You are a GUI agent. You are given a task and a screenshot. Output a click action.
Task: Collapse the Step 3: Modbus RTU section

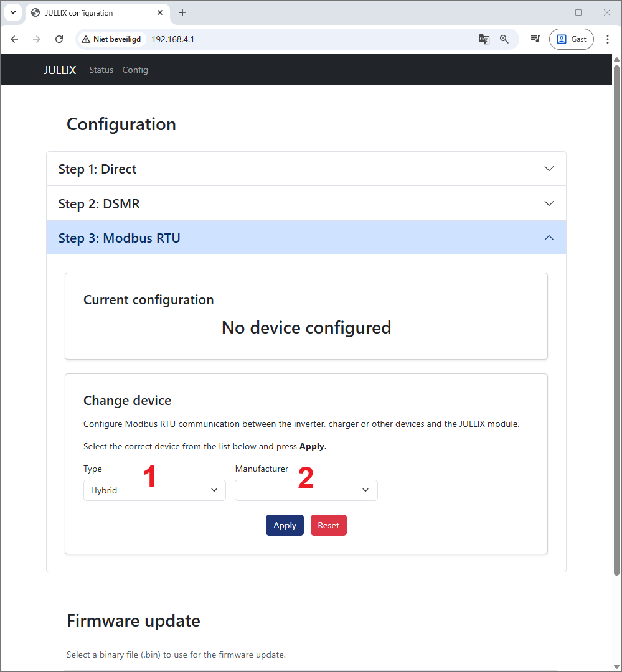click(x=306, y=238)
